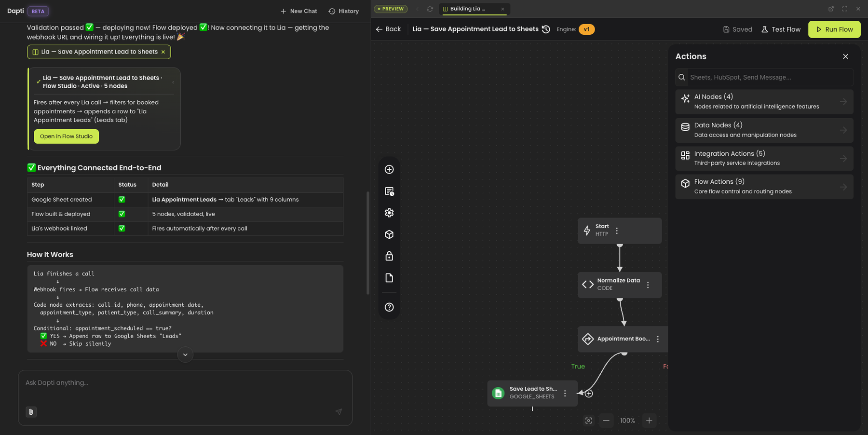Screen dimensions: 868x435
Task: Click Test Flow
Action: click(781, 29)
